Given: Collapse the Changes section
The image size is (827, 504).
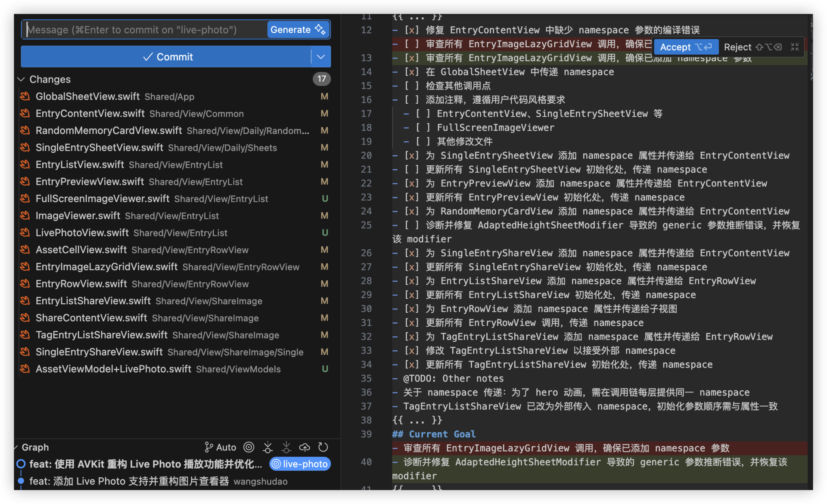Looking at the screenshot, I should [21, 80].
